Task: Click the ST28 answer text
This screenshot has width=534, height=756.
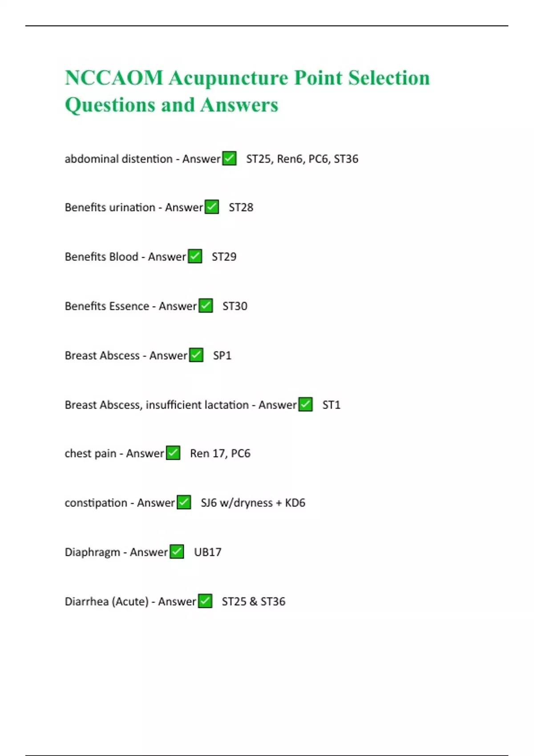Action: pos(241,207)
